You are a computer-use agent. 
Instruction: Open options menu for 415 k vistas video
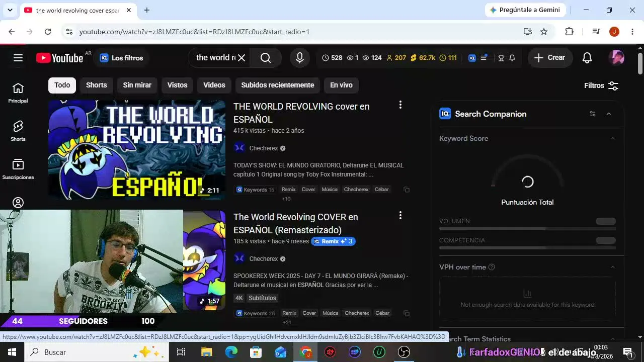pos(400,105)
